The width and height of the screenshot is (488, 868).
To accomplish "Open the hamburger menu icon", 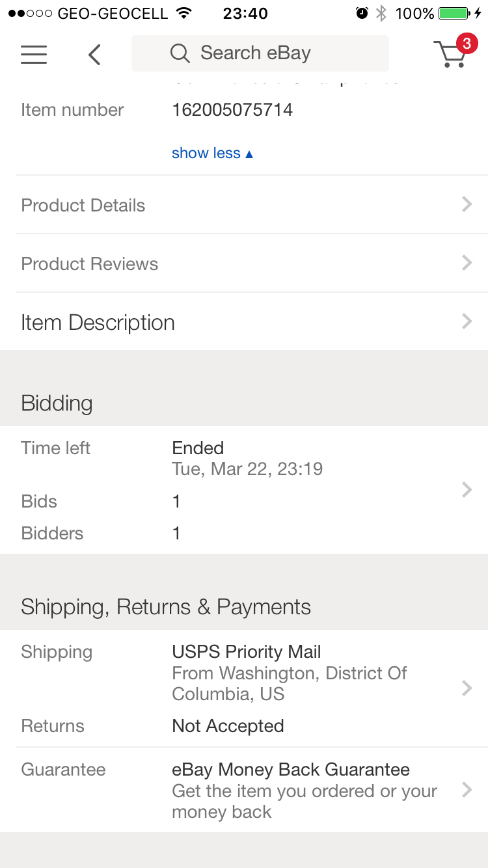I will coord(34,54).
